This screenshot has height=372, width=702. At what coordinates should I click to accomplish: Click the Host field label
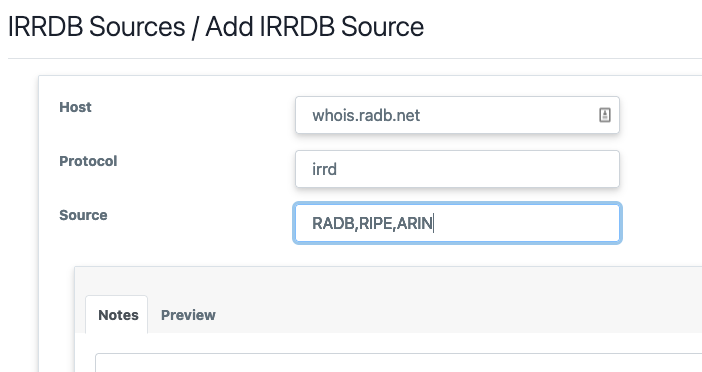pos(75,107)
